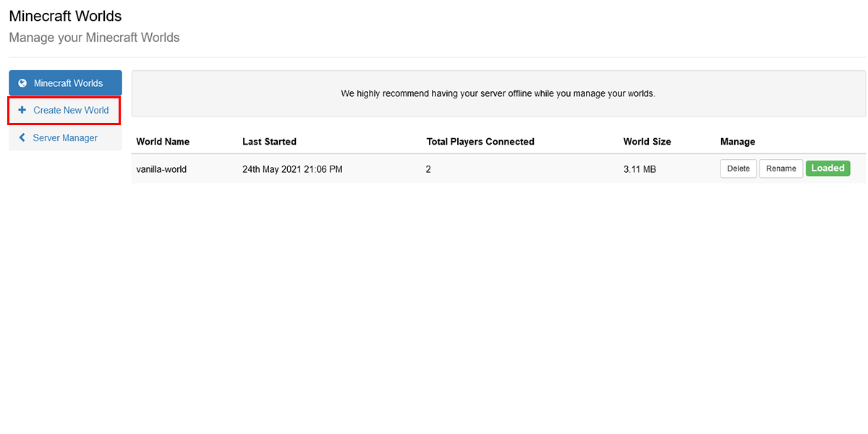Click the Total Players Connected header
The image size is (868, 434).
480,142
